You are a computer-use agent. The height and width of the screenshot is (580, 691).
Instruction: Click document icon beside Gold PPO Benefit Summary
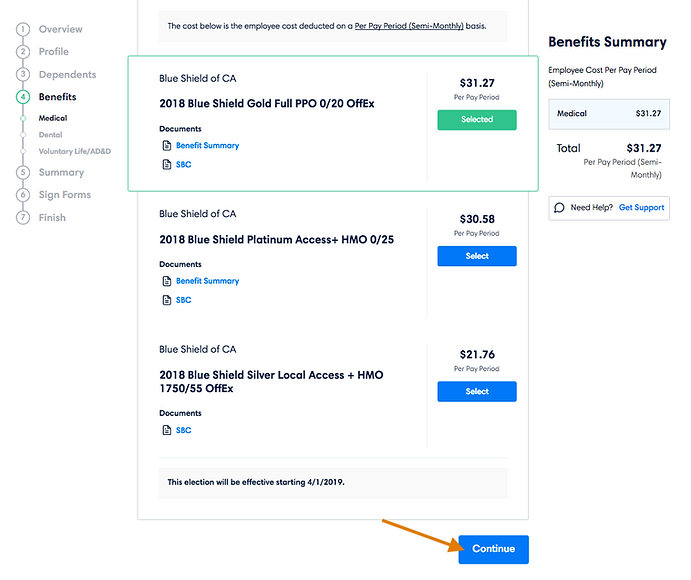point(167,145)
